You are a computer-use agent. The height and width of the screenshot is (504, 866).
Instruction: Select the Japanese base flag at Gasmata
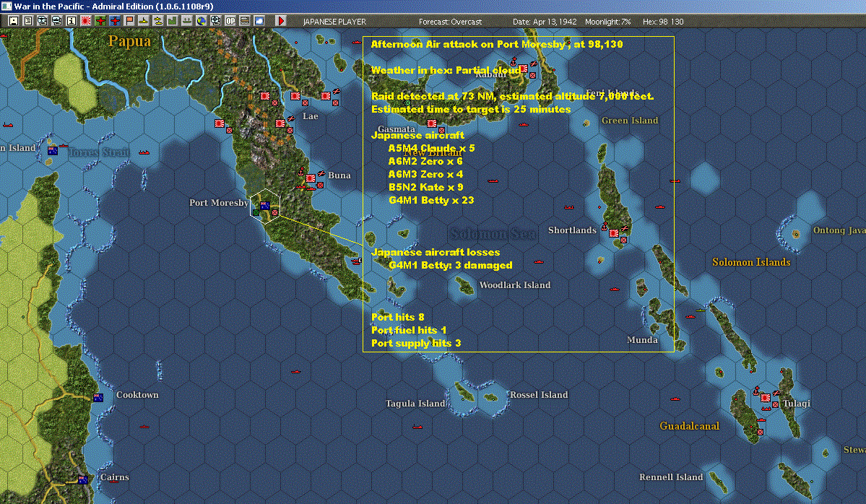pyautogui.click(x=432, y=123)
